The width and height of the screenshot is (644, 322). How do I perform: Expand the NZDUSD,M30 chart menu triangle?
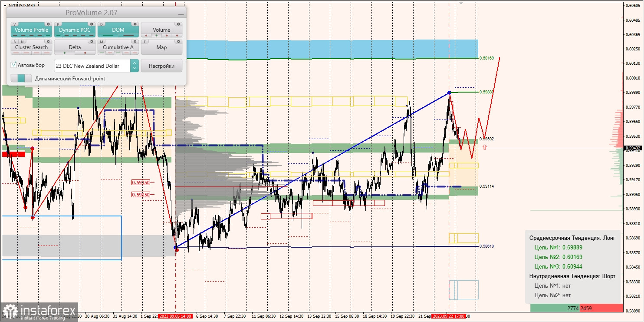(x=4, y=5)
